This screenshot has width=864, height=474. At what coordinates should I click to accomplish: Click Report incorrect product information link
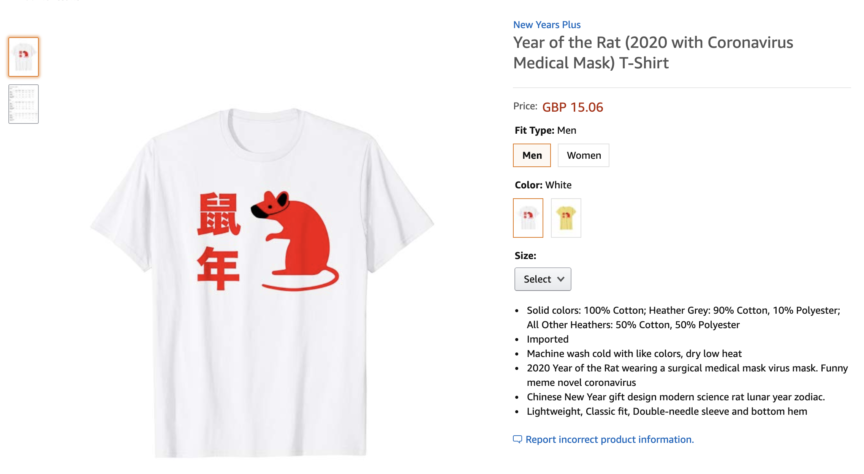609,439
